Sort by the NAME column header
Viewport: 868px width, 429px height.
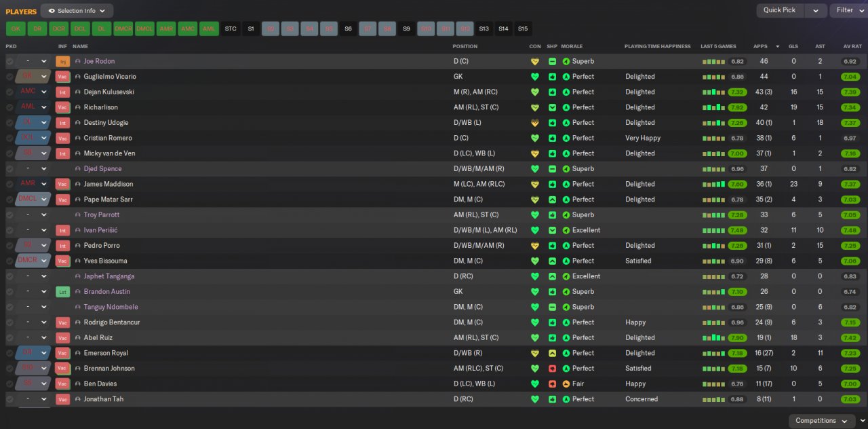point(80,46)
